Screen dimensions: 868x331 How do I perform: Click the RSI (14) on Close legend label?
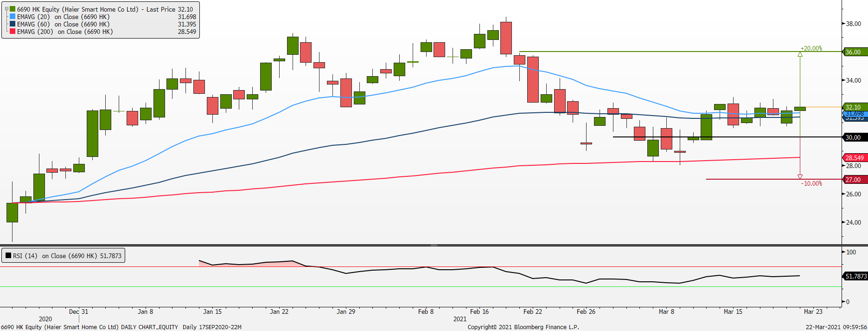click(67, 256)
